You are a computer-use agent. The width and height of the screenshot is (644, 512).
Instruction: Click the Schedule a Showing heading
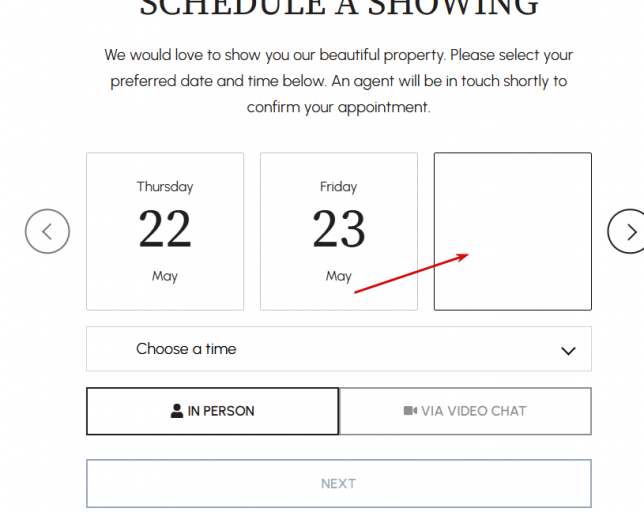click(x=338, y=8)
